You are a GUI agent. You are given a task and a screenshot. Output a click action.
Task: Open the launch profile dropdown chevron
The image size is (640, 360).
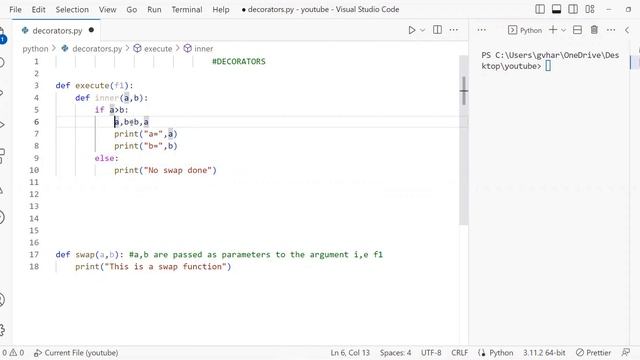point(564,30)
